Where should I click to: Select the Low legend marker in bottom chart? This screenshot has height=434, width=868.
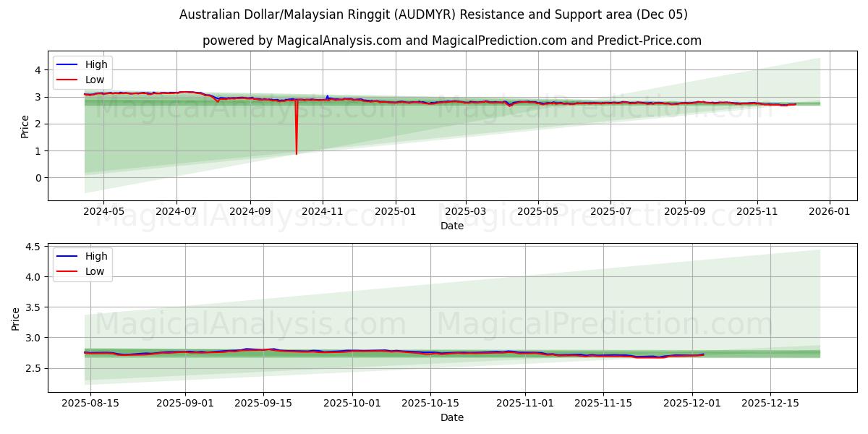[x=67, y=270]
